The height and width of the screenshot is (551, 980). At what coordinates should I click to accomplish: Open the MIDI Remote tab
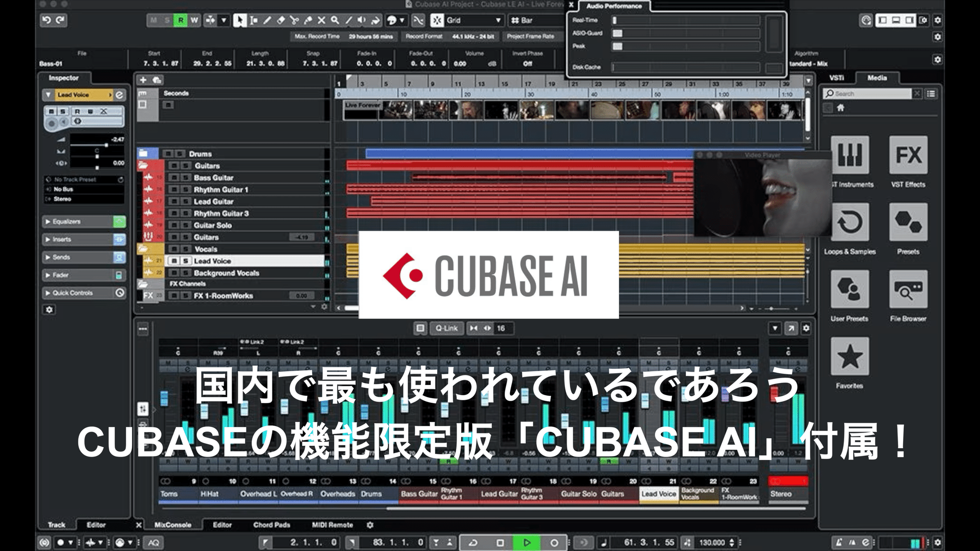click(332, 525)
